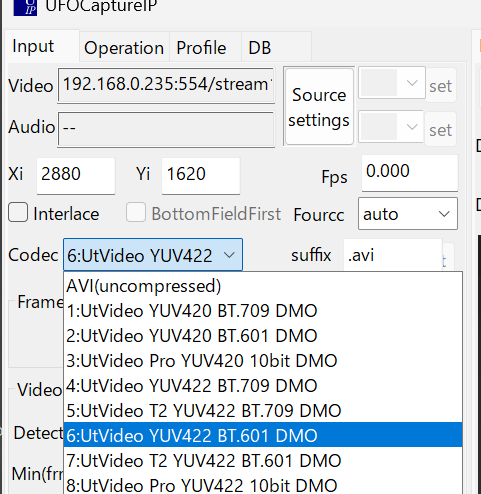Switch to the DB tab
Image resolution: width=481 pixels, height=494 pixels.
(276, 47)
